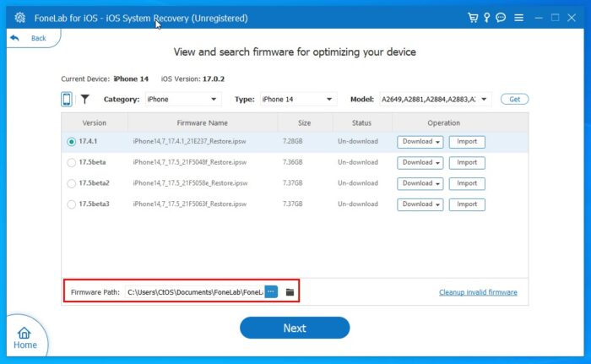Minimize the FoneLab window
The height and width of the screenshot is (364, 591).
point(539,18)
